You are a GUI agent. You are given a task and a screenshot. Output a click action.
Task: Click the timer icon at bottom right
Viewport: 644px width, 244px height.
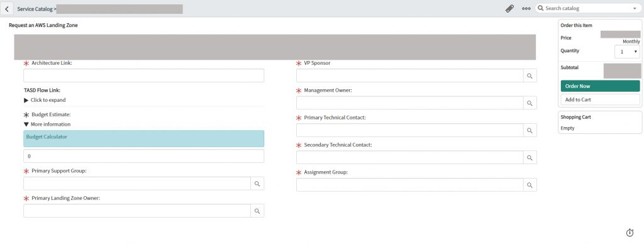pos(630,233)
